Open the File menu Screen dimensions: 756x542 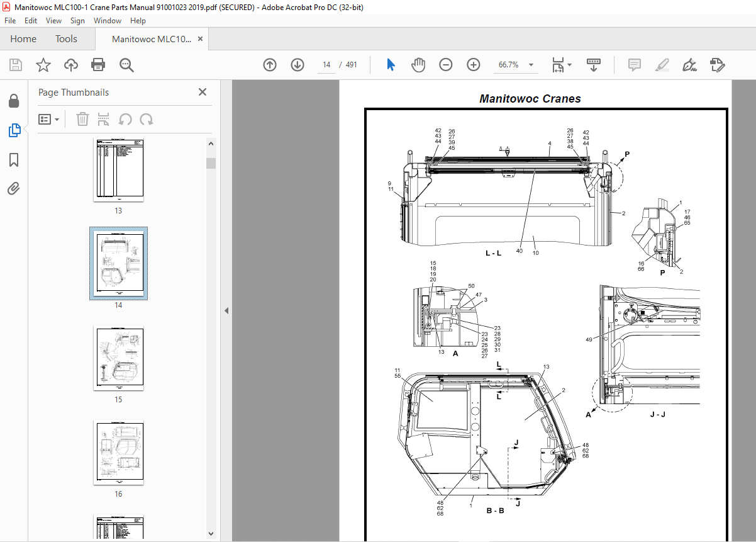[10, 21]
